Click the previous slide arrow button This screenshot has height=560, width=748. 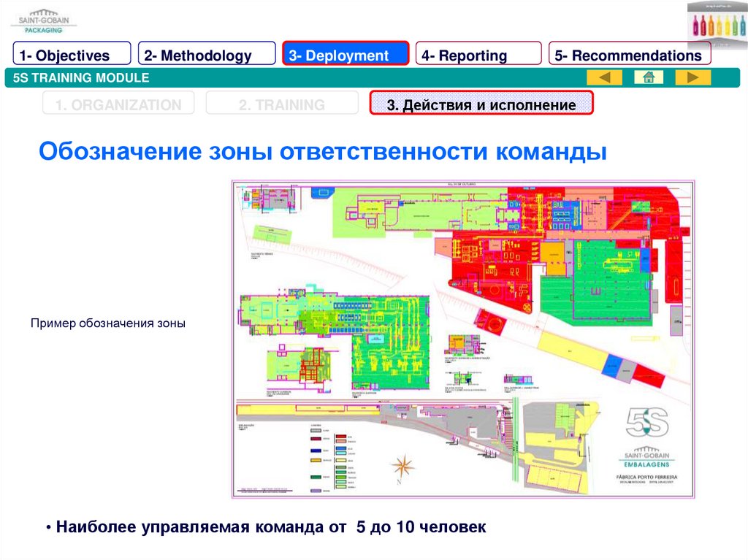click(x=604, y=77)
